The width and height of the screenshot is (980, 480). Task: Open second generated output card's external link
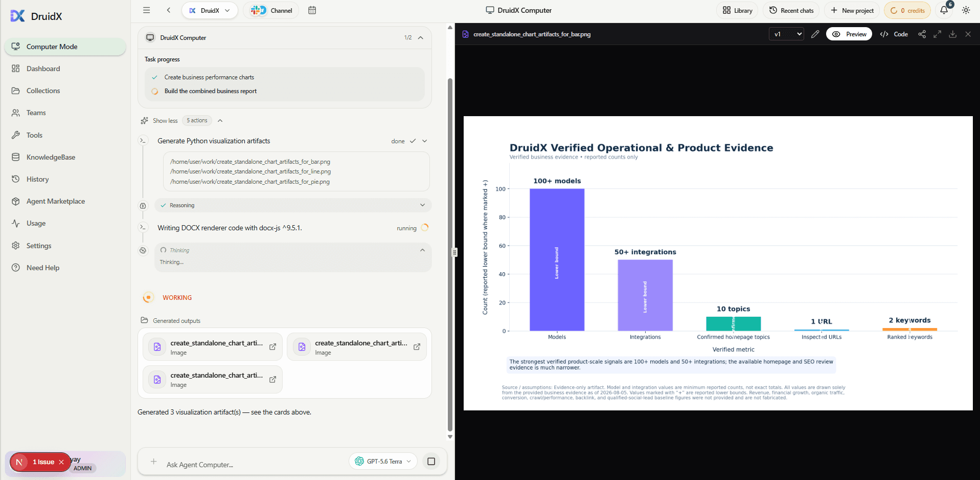[x=417, y=347]
